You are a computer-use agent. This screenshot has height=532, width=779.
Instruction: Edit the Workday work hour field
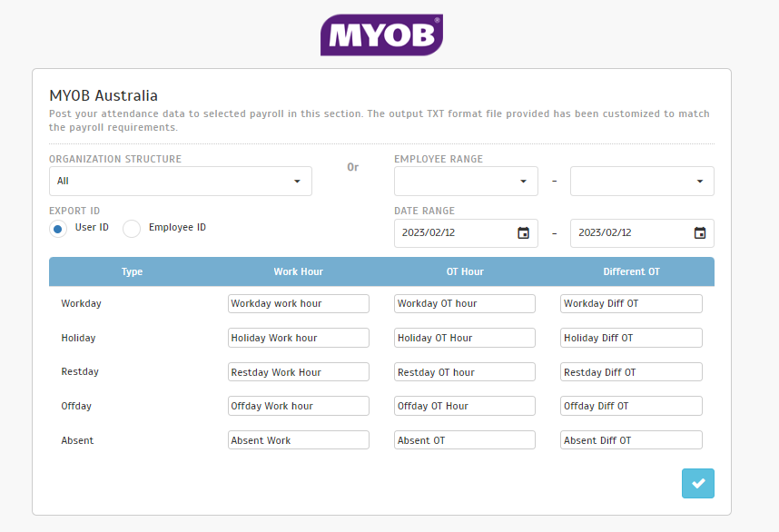pos(299,303)
